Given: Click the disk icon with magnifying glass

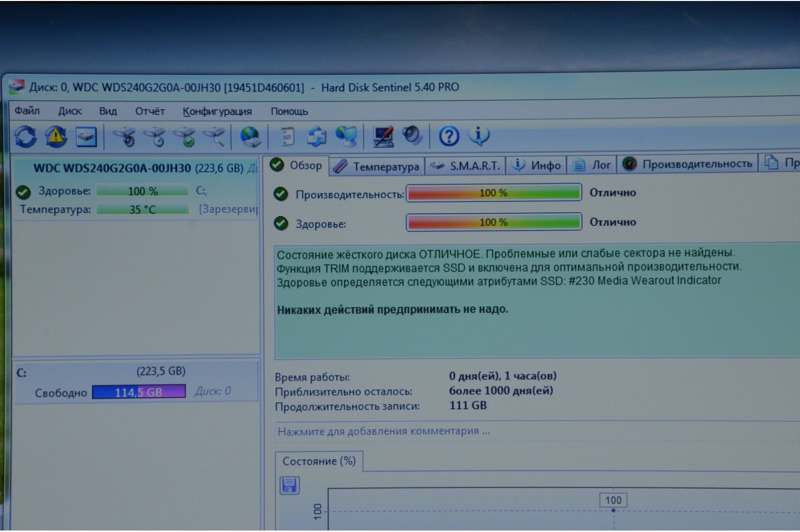Looking at the screenshot, I should (215, 137).
